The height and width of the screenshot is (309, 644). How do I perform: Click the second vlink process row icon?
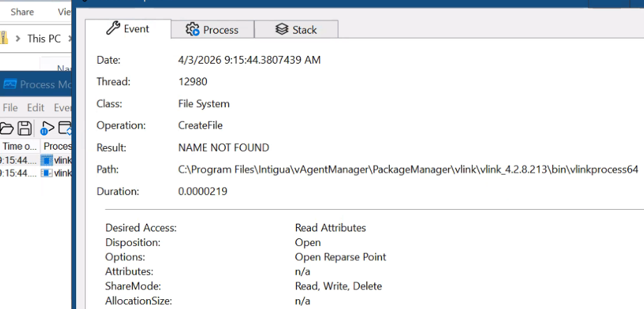click(x=47, y=173)
